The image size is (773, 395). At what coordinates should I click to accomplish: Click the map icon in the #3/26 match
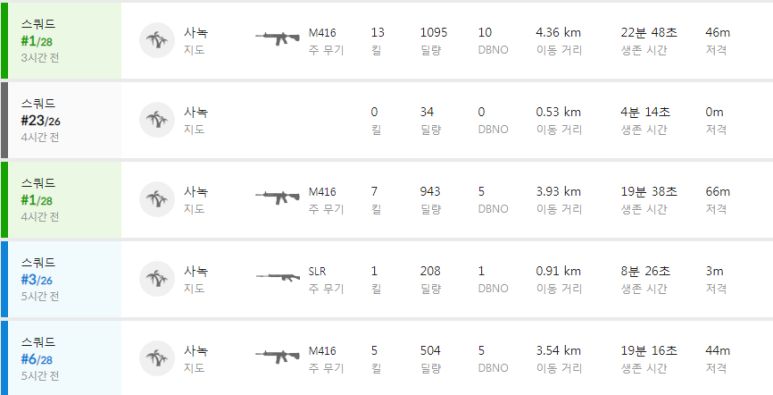coord(157,279)
